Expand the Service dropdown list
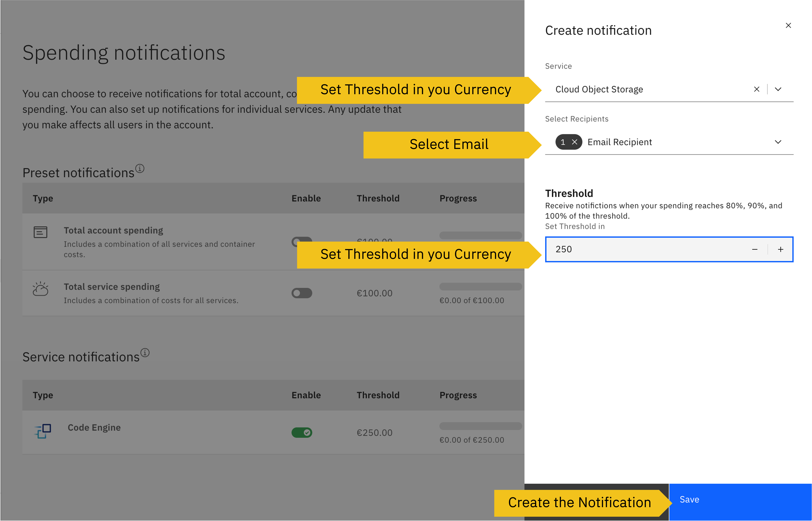The height and width of the screenshot is (521, 812). 778,89
